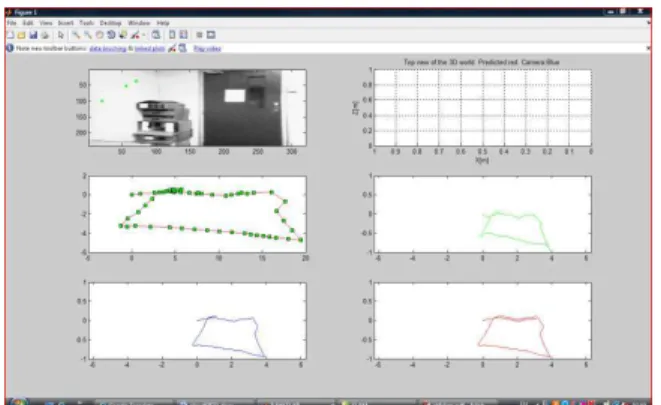Save the figure with the floppy disk icon
Image resolution: width=661 pixels, height=405 pixels.
[x=33, y=35]
